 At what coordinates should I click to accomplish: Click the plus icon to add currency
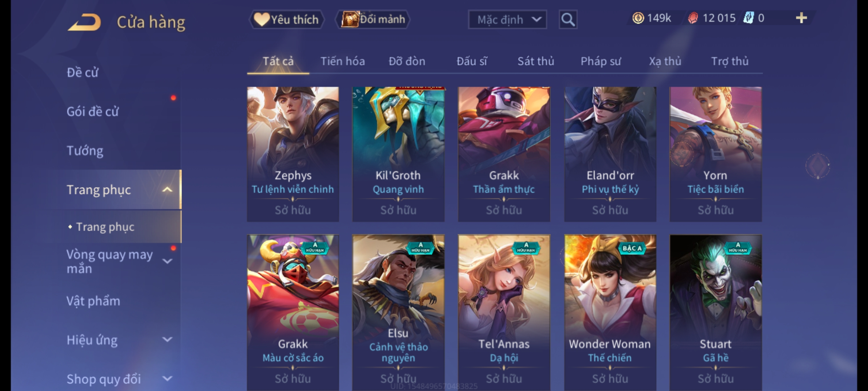click(x=801, y=18)
